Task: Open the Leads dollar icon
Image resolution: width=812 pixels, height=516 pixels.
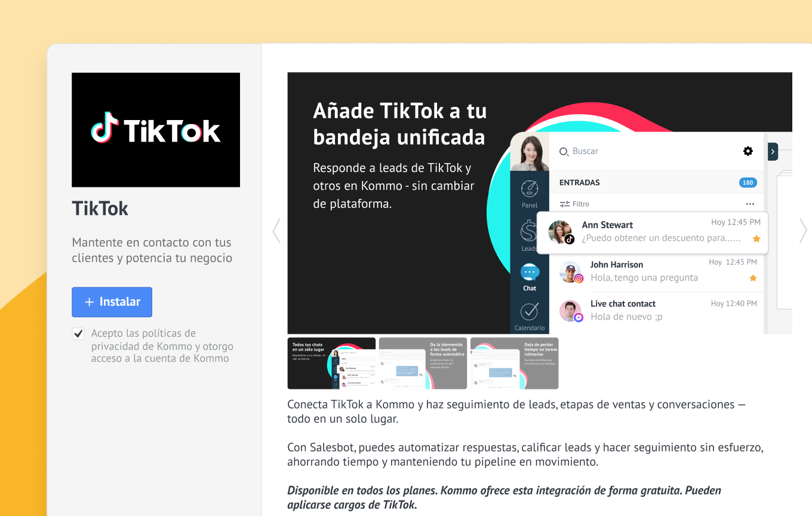Action: coord(529,232)
